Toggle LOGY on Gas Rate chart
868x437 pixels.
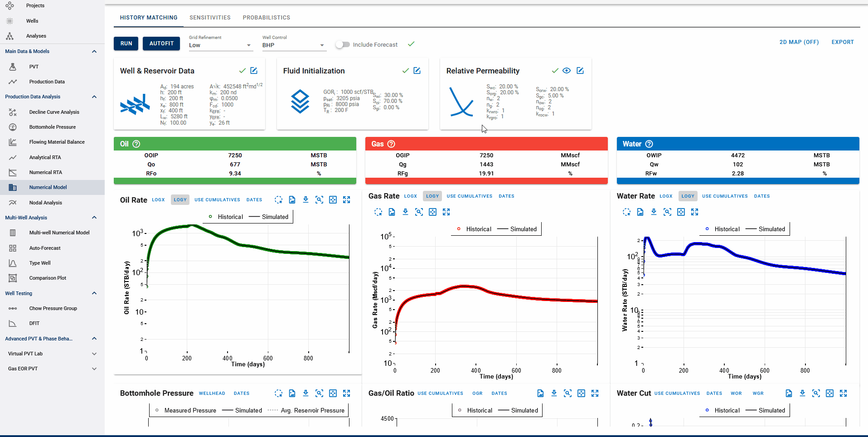coord(432,196)
